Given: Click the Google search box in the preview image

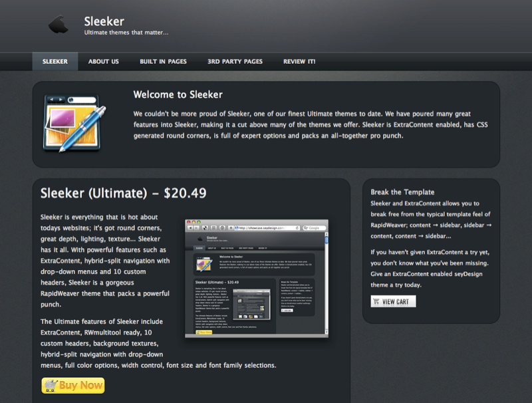Looking at the screenshot, I should pyautogui.click(x=314, y=228).
